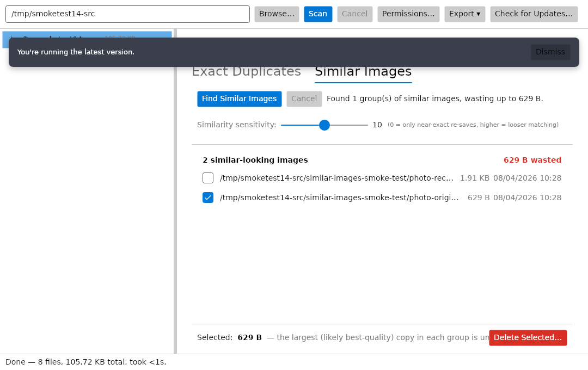Switch to the Exact Duplicates tab
Image resolution: width=588 pixels, height=370 pixels.
[247, 71]
